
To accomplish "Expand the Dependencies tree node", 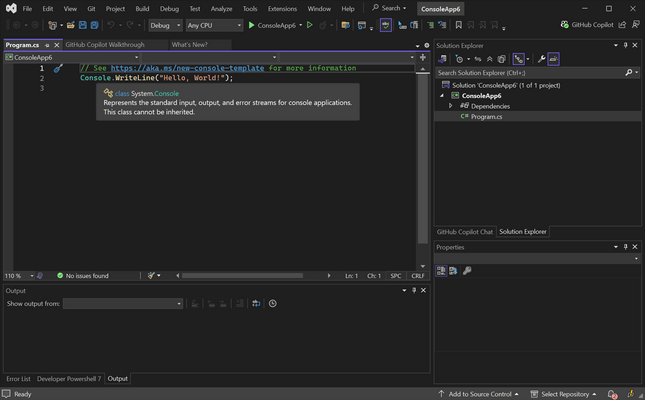I will [450, 106].
